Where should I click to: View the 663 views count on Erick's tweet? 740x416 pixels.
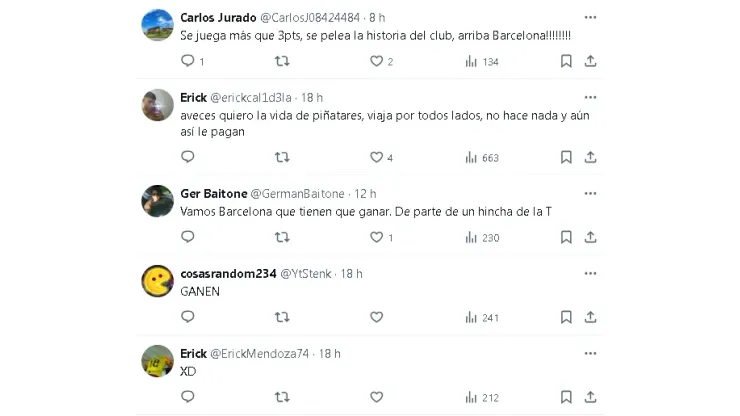coord(482,157)
